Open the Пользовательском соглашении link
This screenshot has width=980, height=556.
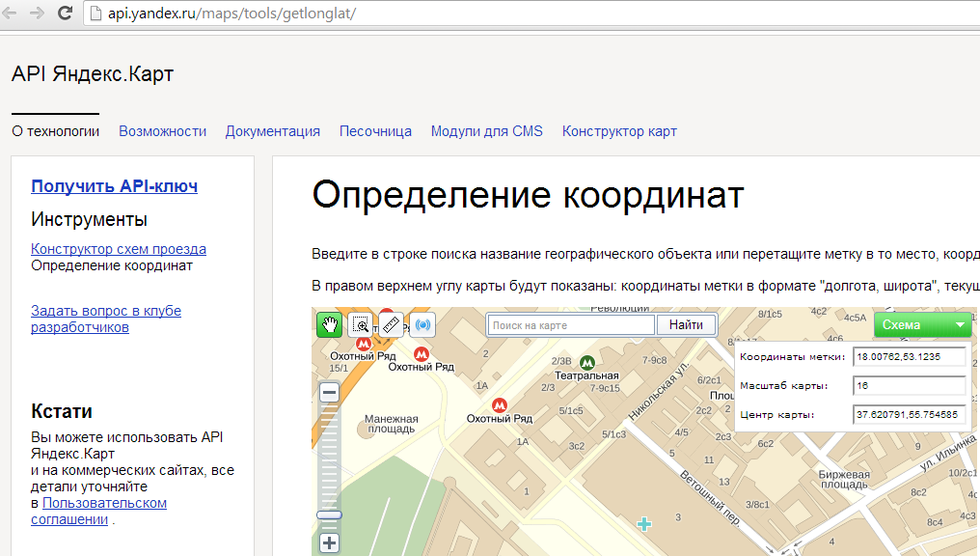[98, 511]
